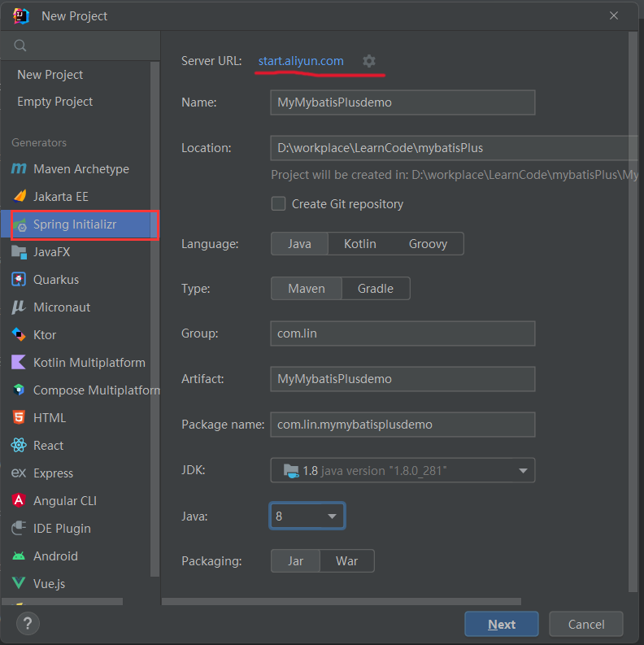
Task: Choose the Quarkus generator icon
Action: point(19,279)
